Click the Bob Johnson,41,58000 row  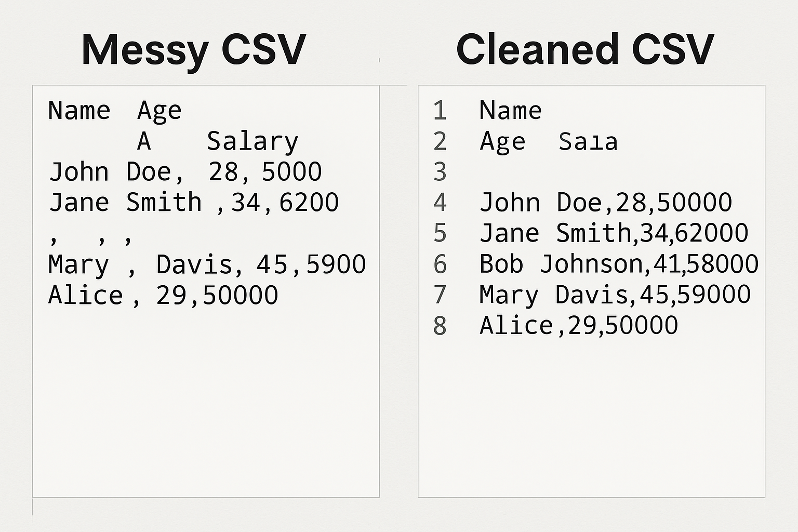tap(619, 264)
